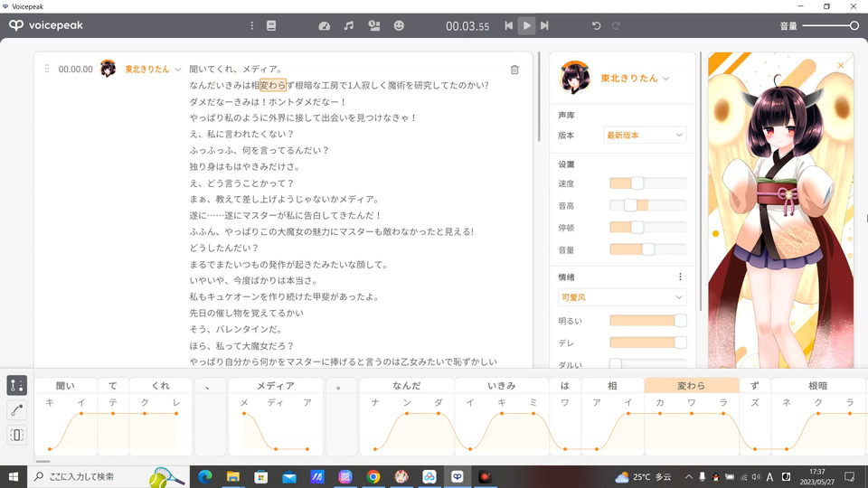Open Google Chrome from taskbar
Image resolution: width=868 pixels, height=488 pixels.
pos(373,477)
